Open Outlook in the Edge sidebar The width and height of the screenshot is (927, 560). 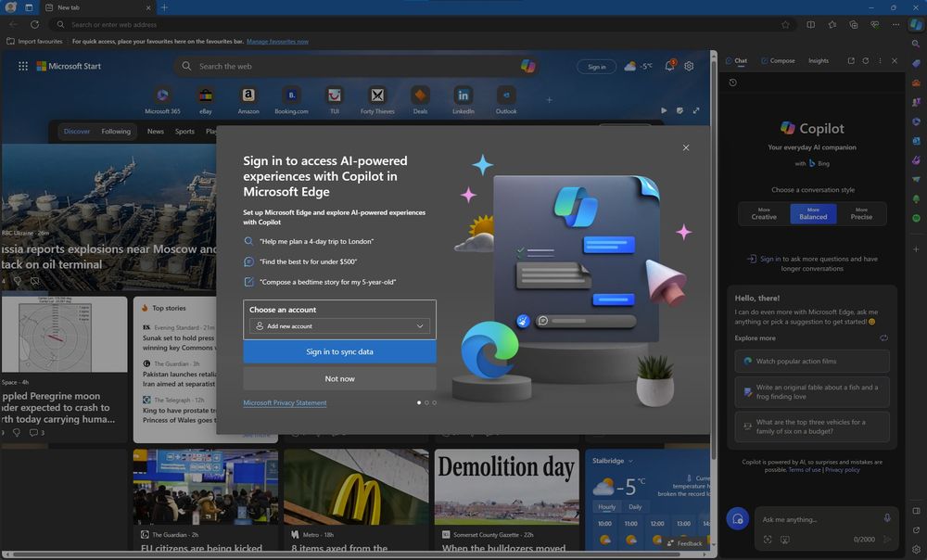(x=916, y=141)
